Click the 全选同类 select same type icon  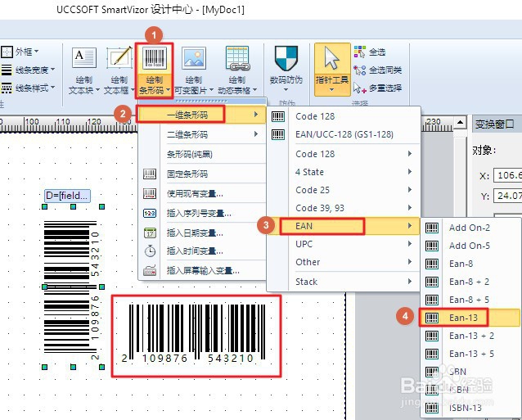(x=359, y=70)
